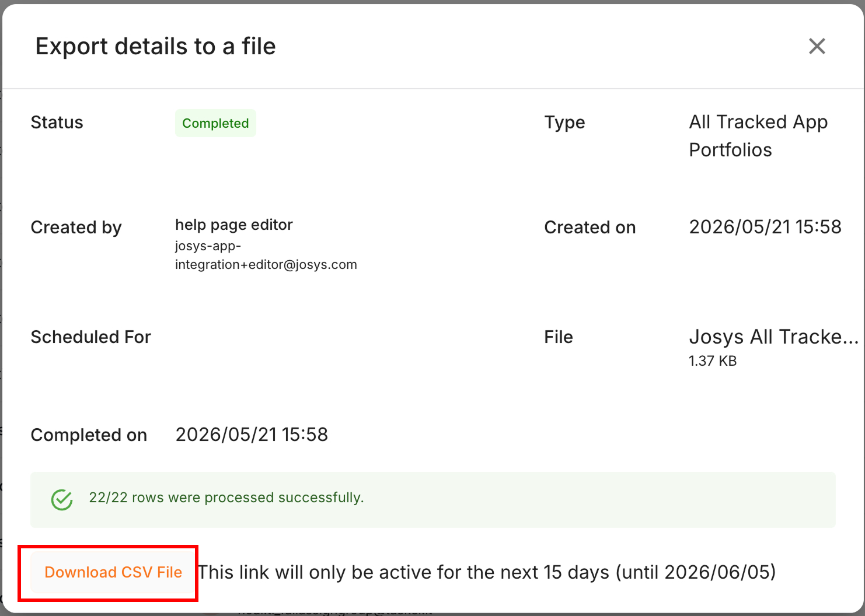Click the 'Created on' label

point(590,227)
